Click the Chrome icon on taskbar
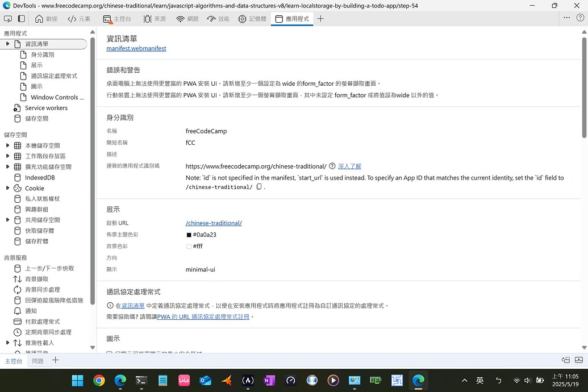The image size is (588, 392). pyautogui.click(x=98, y=380)
